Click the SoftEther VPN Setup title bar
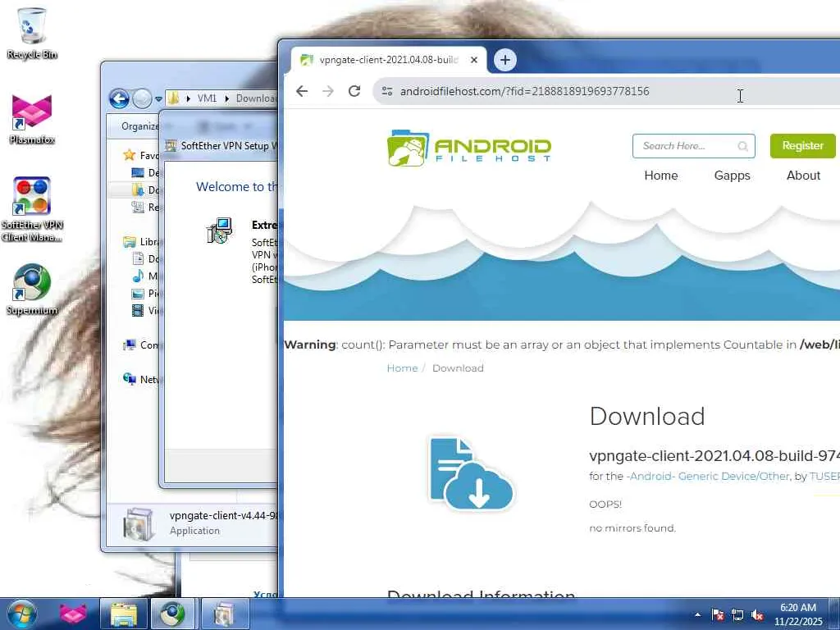This screenshot has width=840, height=630. (221, 146)
